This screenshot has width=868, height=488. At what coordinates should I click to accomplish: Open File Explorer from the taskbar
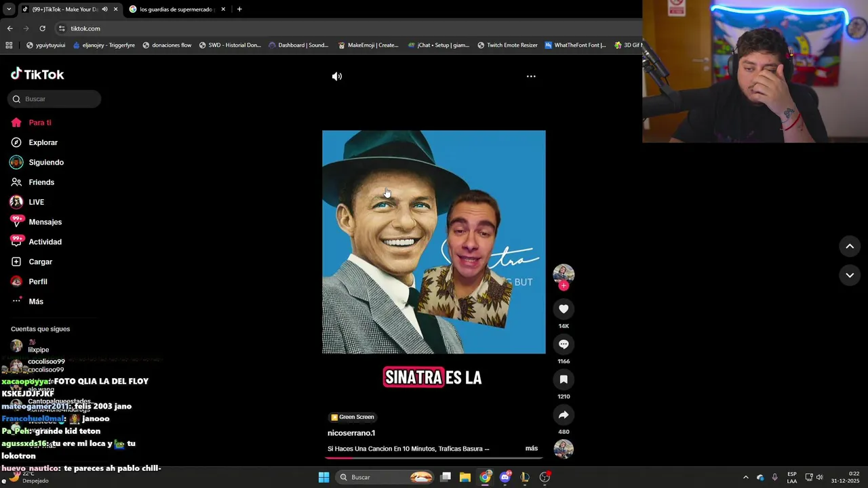tap(465, 477)
